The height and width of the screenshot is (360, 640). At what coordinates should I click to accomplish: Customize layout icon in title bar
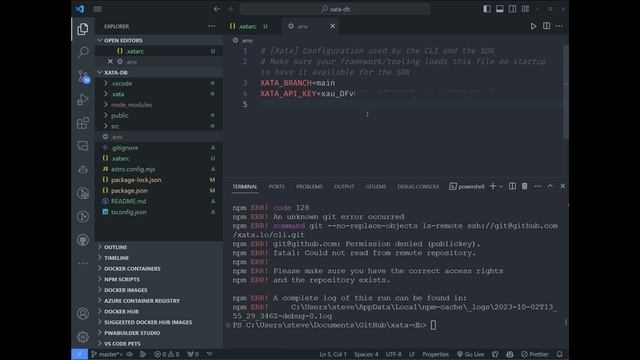pyautogui.click(x=525, y=9)
